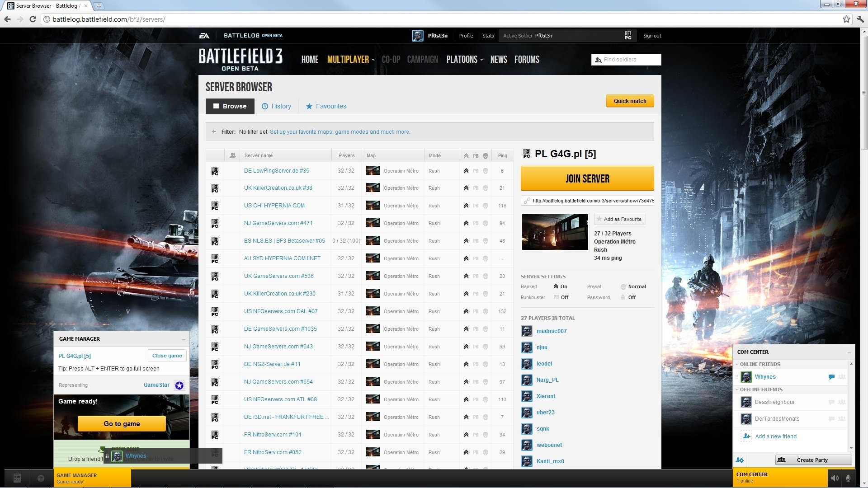Open the Home nav item
Image resolution: width=868 pixels, height=488 pixels.
tap(310, 59)
